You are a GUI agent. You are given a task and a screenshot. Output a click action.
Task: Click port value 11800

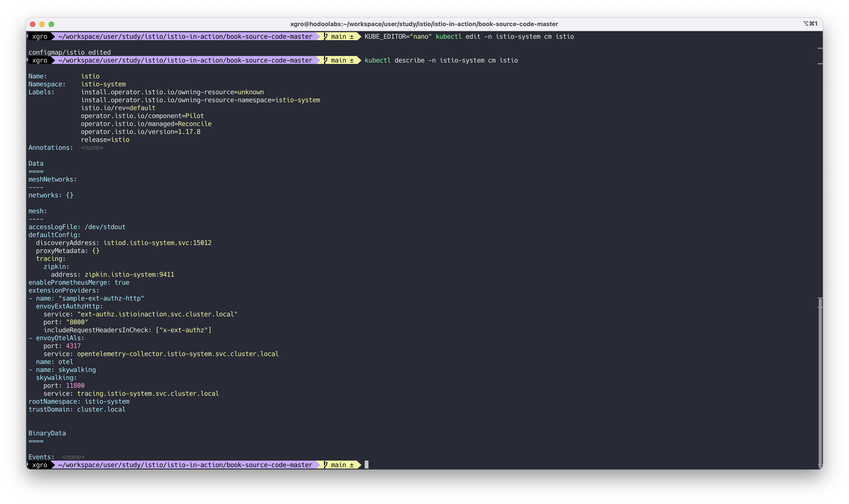tap(75, 385)
